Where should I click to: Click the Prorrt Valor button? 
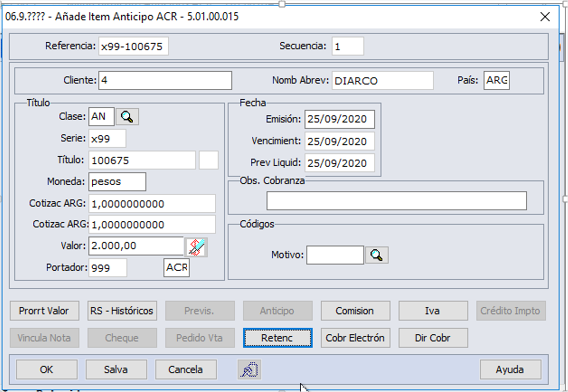tap(44, 311)
